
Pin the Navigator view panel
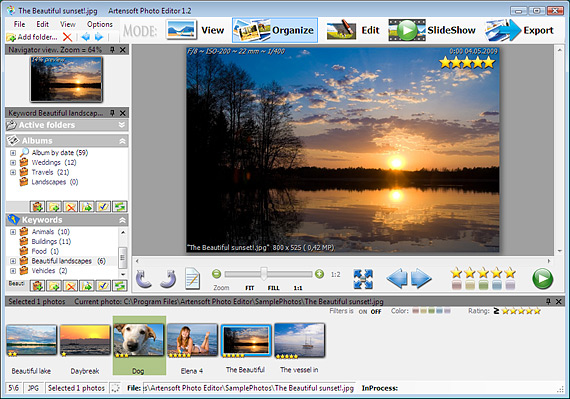coord(112,50)
